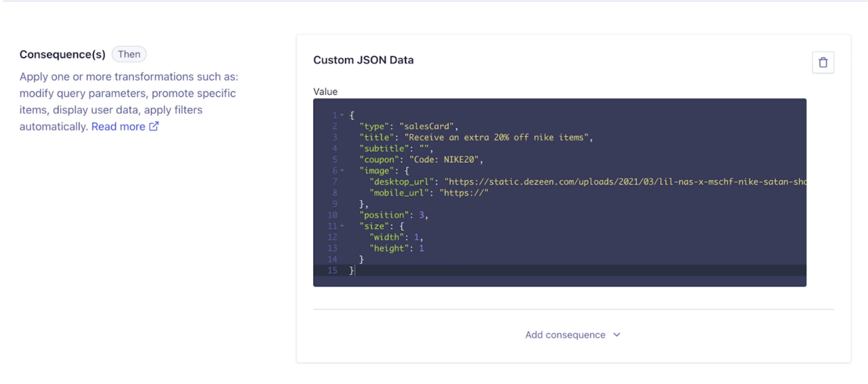Click the Consequence(s) section heading

click(62, 54)
